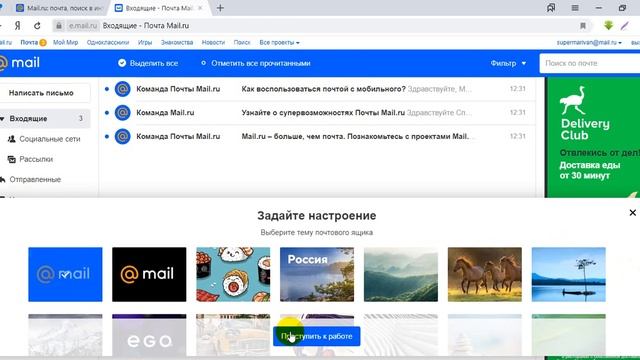The height and width of the screenshot is (360, 640).
Task: Bookmark page using address bar bookmark icon
Action: pos(583,26)
